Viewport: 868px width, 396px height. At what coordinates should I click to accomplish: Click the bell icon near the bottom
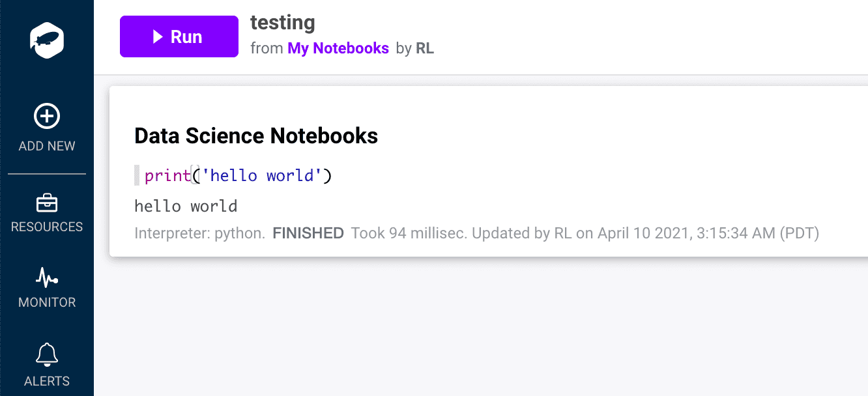pyautogui.click(x=46, y=355)
